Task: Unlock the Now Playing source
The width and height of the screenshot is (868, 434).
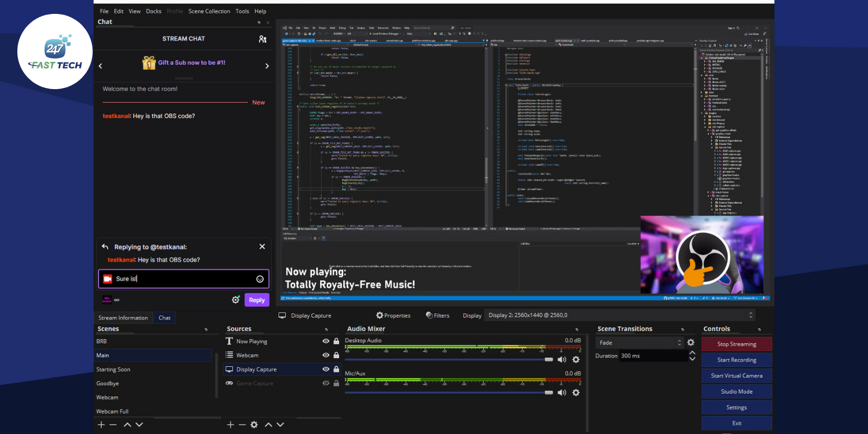Action: pyautogui.click(x=336, y=341)
